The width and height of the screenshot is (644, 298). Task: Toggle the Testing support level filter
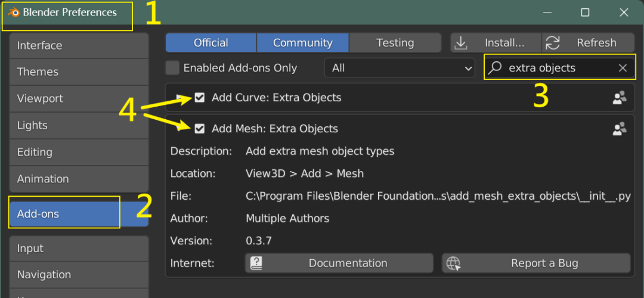[x=395, y=43]
